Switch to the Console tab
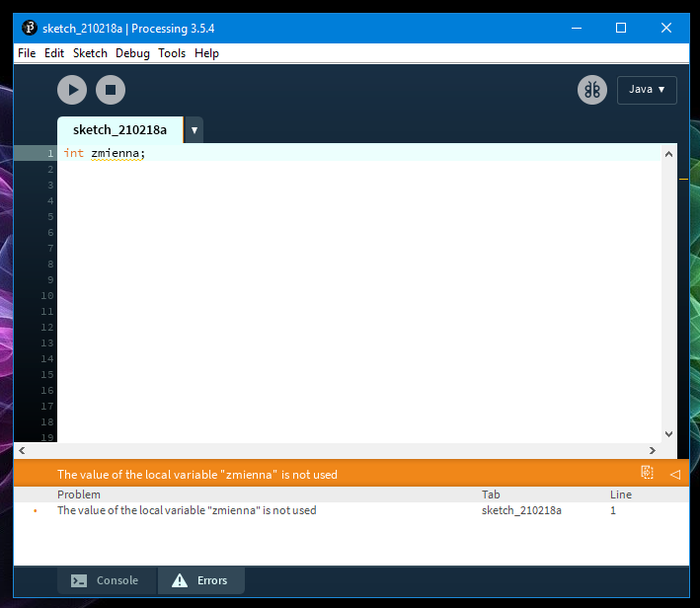Image resolution: width=700 pixels, height=608 pixels. pos(107,580)
